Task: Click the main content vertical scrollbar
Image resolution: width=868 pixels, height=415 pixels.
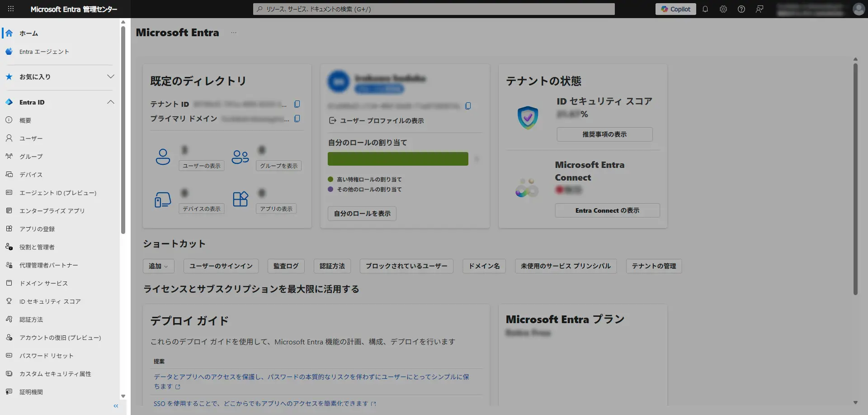Action: [x=855, y=179]
